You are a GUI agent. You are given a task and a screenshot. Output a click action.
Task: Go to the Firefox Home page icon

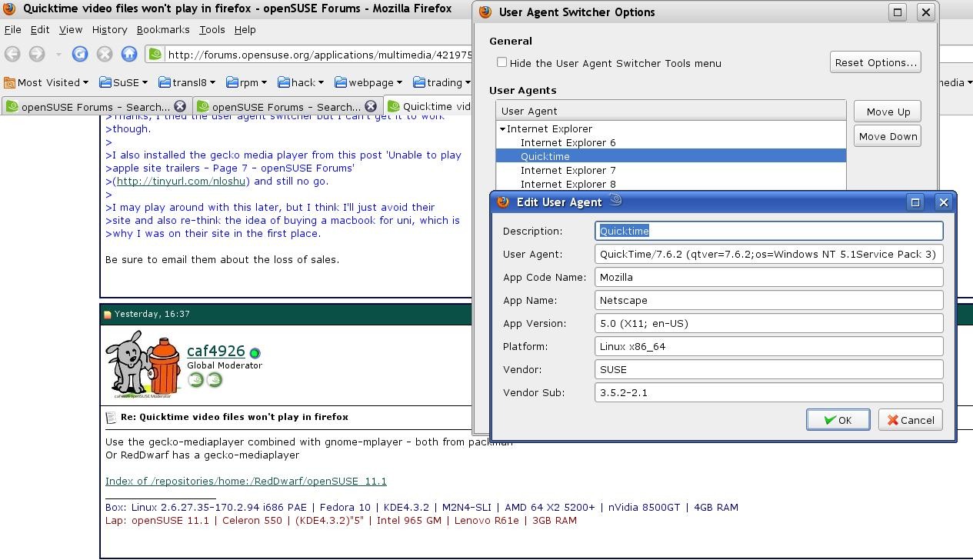point(129,54)
